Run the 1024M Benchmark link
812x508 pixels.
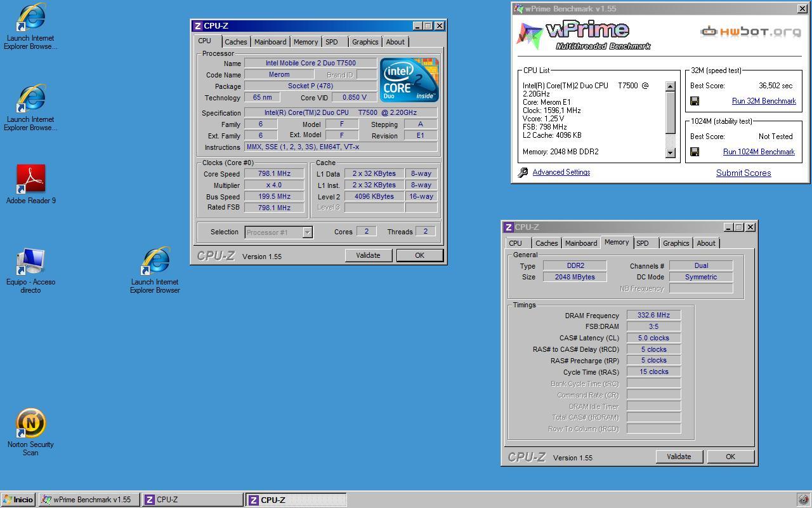pos(759,152)
